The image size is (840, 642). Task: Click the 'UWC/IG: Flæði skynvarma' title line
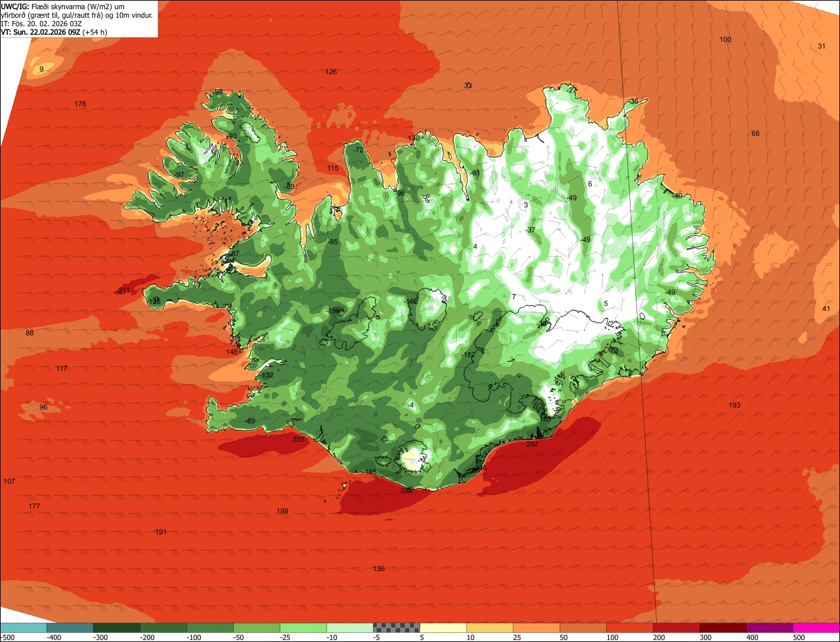62,6
